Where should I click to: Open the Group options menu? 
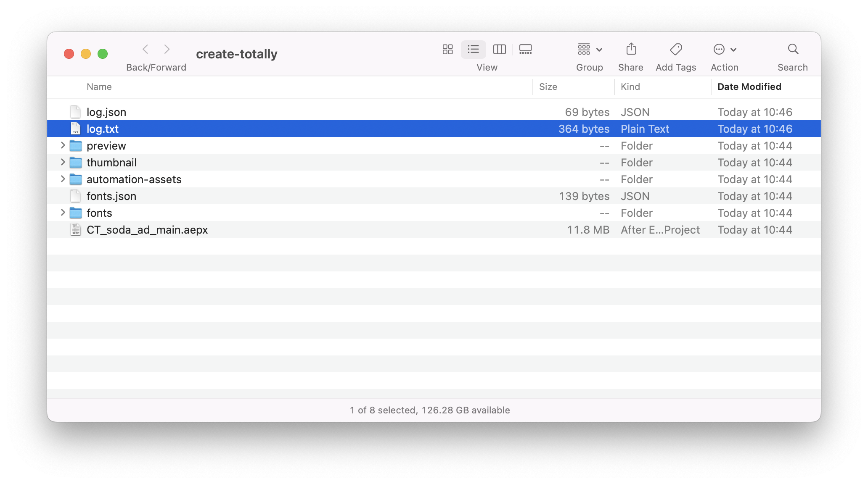590,50
